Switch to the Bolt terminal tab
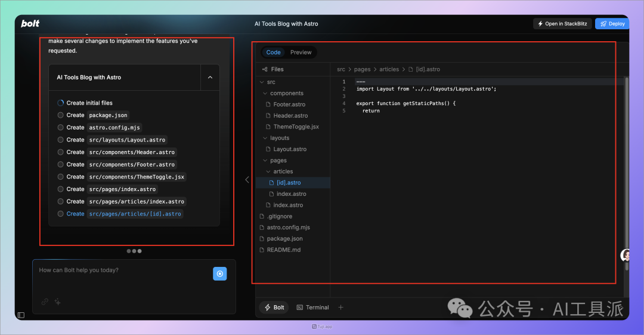 tap(274, 308)
